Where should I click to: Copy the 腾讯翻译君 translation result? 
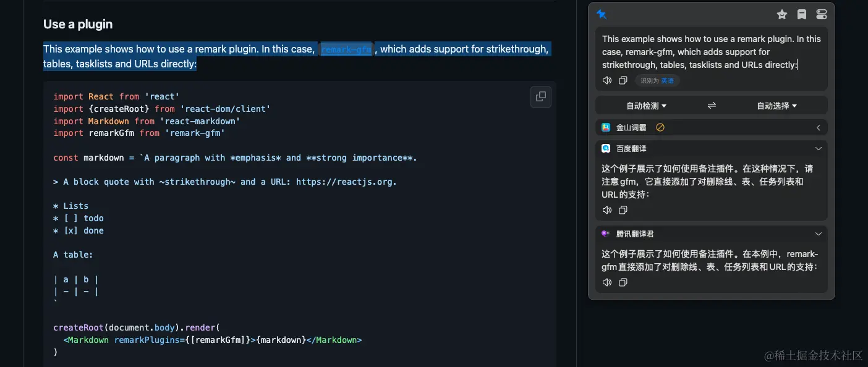click(x=623, y=282)
